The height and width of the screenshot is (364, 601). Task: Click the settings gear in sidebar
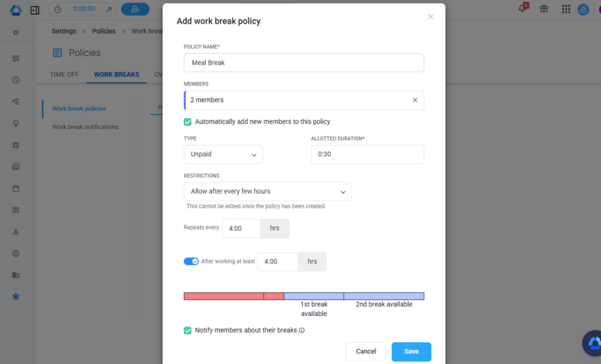point(16,297)
